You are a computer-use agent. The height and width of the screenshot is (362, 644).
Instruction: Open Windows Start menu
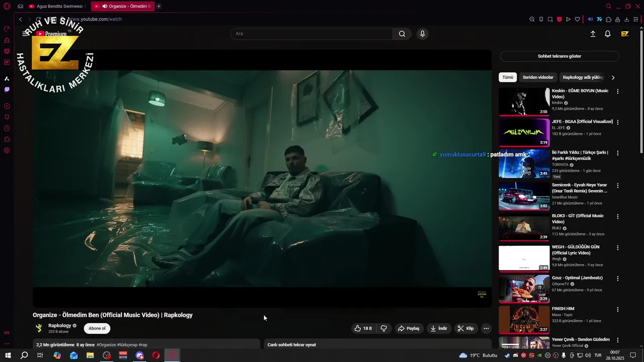pos(8,355)
